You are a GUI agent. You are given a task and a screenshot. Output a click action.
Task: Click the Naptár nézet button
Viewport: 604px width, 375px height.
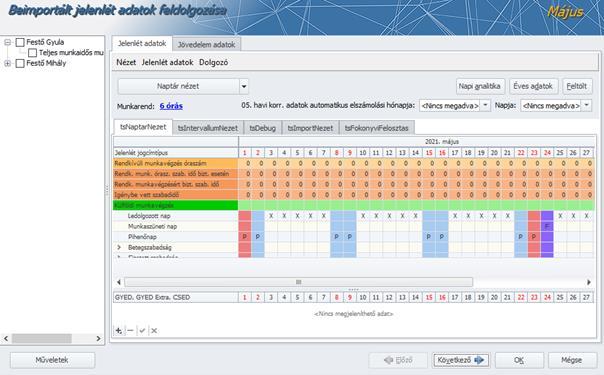coord(178,86)
